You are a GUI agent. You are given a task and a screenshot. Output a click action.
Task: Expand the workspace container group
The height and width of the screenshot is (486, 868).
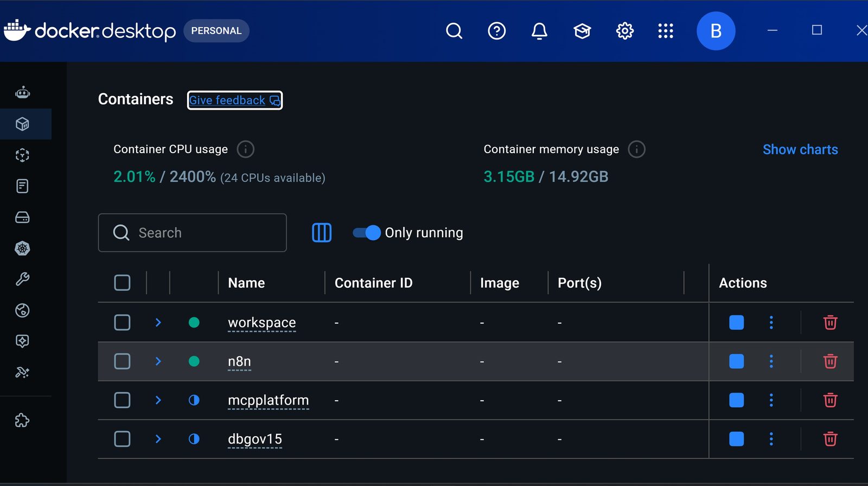[158, 323]
